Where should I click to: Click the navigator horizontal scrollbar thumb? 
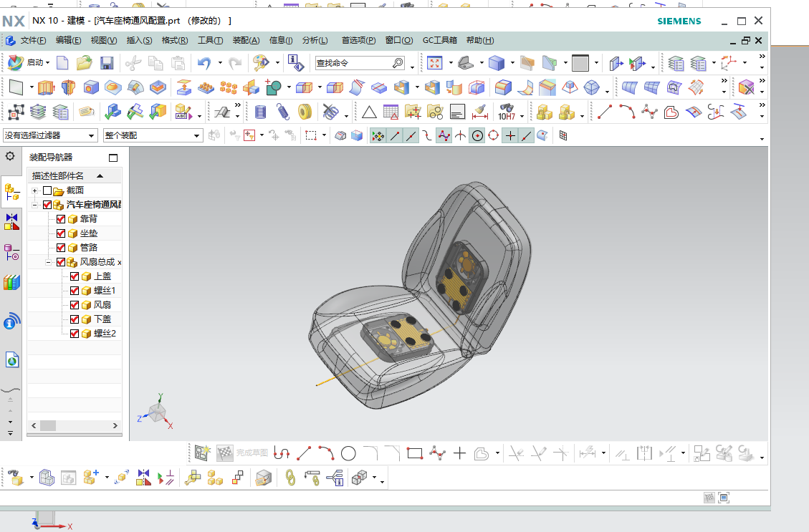point(48,426)
